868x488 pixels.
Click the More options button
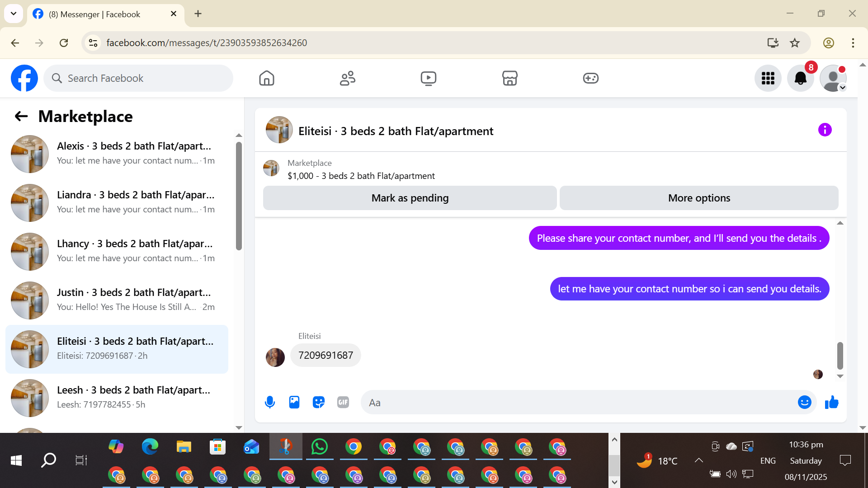click(699, 198)
